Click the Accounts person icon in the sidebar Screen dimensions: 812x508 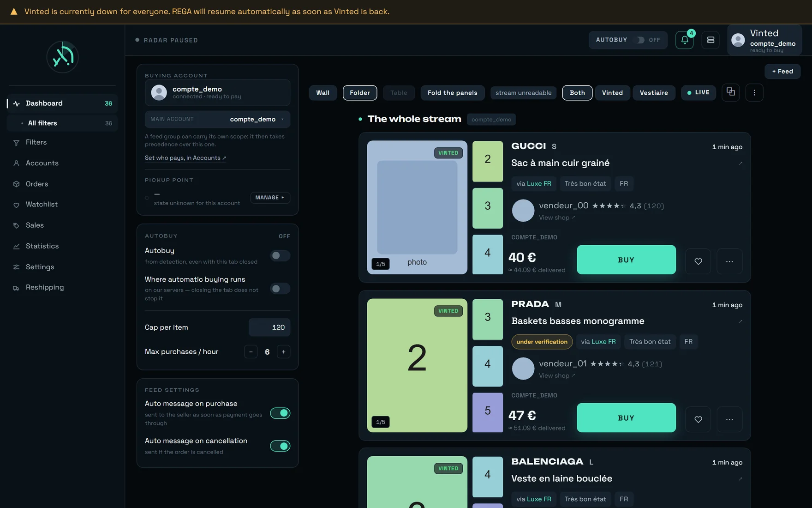click(16, 163)
